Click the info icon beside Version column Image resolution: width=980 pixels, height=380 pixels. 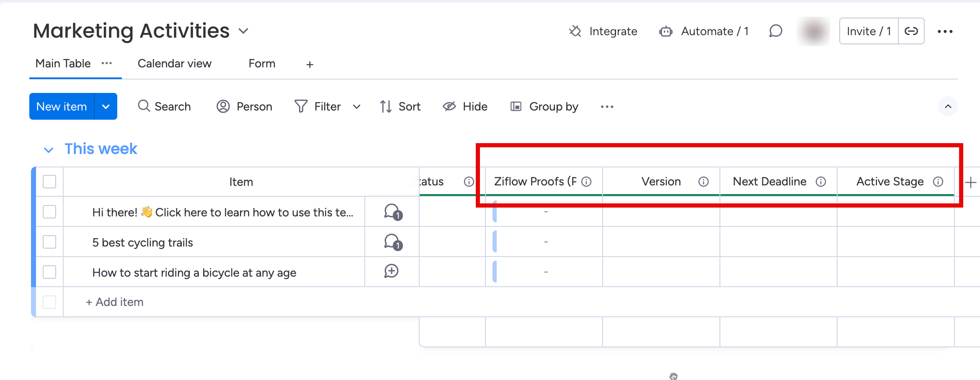[x=704, y=182]
